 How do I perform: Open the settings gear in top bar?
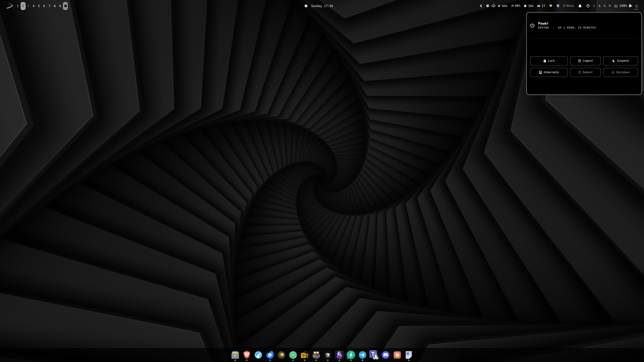click(x=488, y=6)
